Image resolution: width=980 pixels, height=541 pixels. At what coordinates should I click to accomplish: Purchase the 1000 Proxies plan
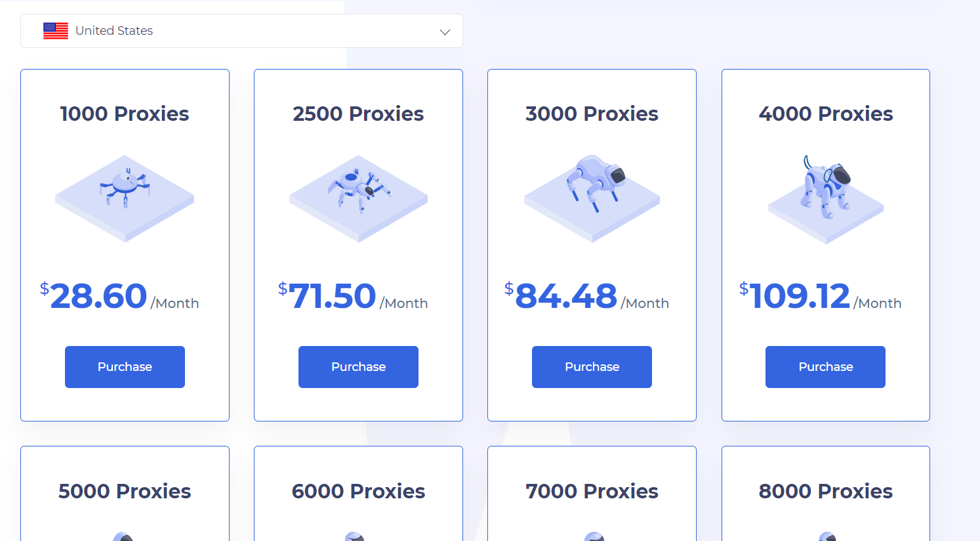(x=125, y=367)
